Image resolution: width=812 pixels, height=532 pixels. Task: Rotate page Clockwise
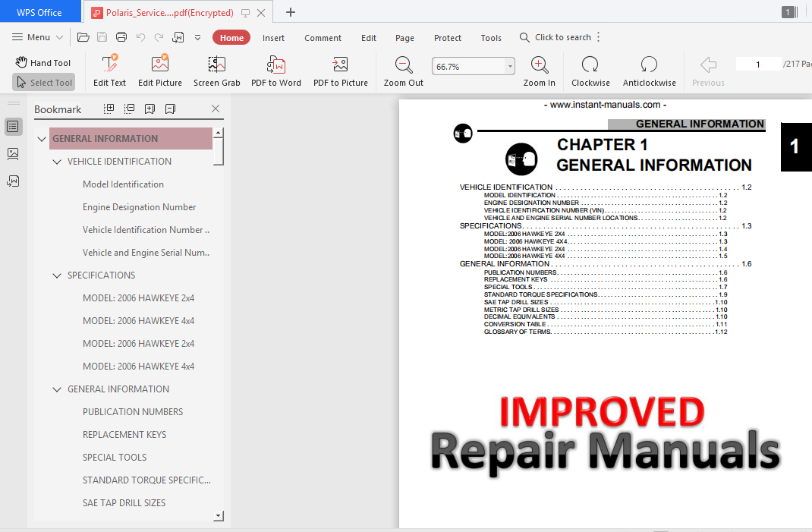tap(590, 71)
